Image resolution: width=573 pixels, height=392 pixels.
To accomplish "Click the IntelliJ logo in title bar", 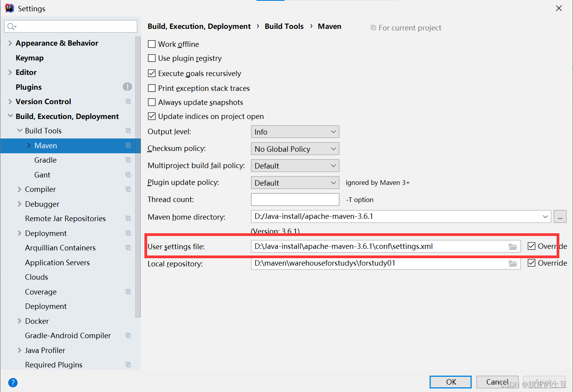I will (x=9, y=8).
